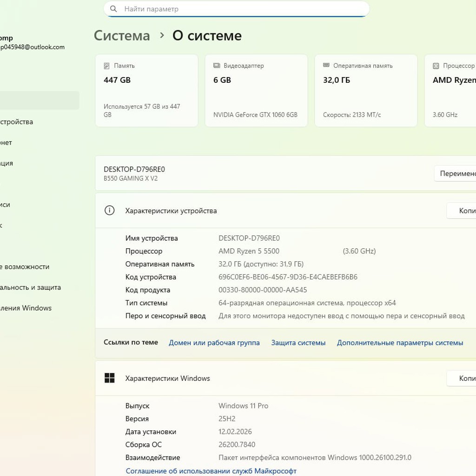Viewport: 476px width, 476px height.
Task: Click the Код устройства GUID value
Action: point(288,277)
